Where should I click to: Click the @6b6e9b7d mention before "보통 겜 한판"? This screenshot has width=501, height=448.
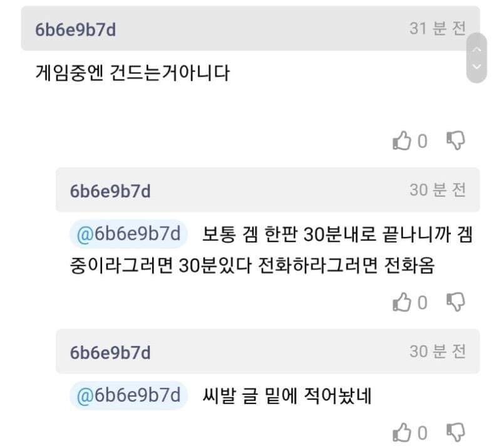point(128,234)
